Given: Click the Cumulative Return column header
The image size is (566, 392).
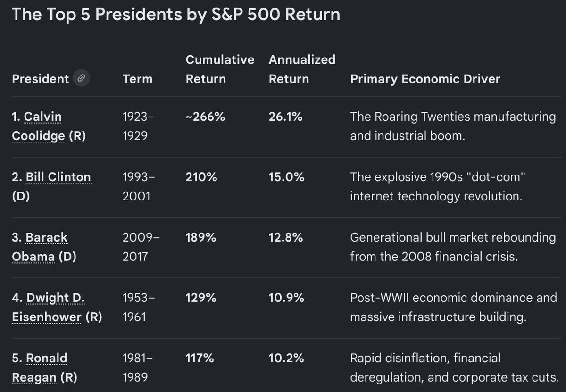Looking at the screenshot, I should coord(220,69).
